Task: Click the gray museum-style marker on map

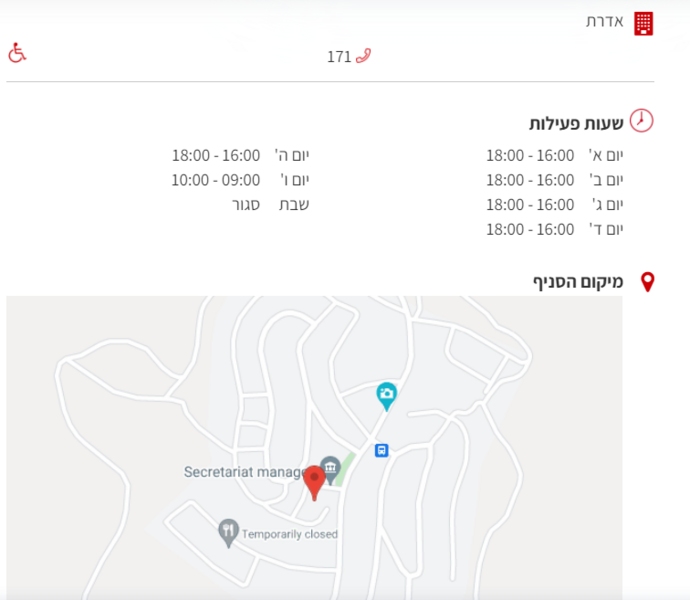Action: pos(330,469)
